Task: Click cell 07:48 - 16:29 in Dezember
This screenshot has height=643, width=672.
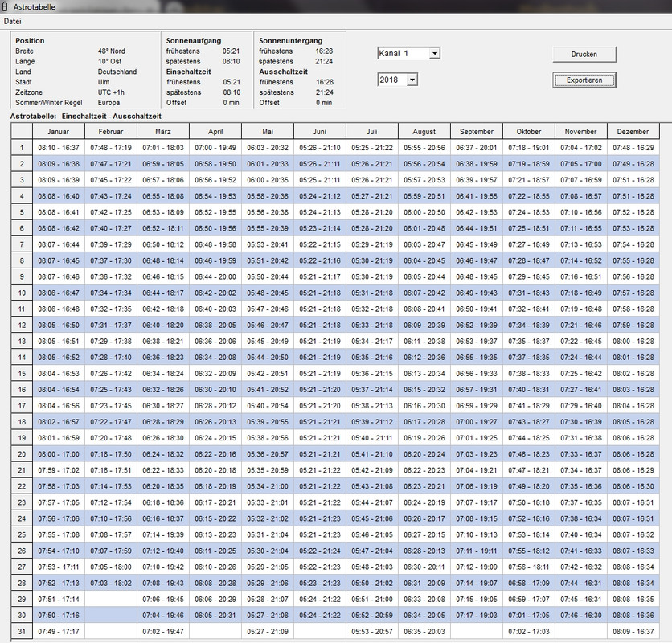Action: pyautogui.click(x=633, y=148)
